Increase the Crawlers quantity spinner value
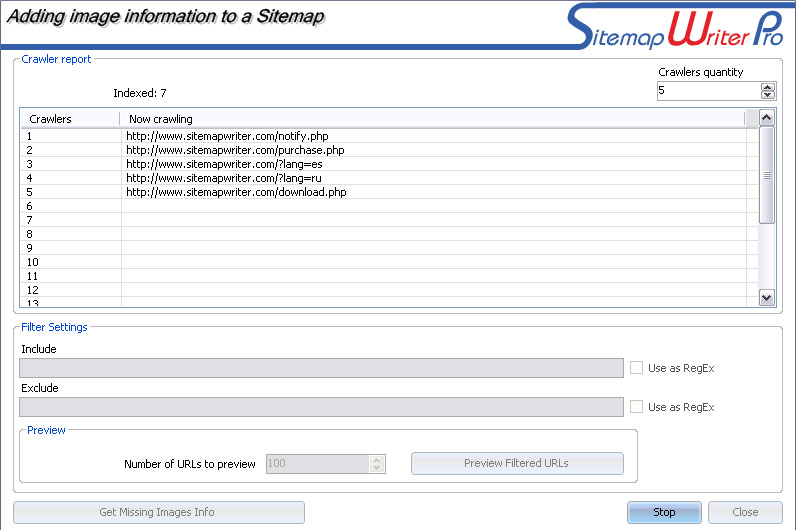The image size is (796, 530). [768, 87]
